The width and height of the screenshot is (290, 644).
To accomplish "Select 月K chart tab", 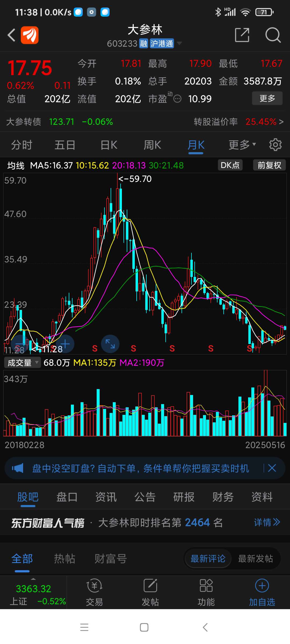I will 196,145.
